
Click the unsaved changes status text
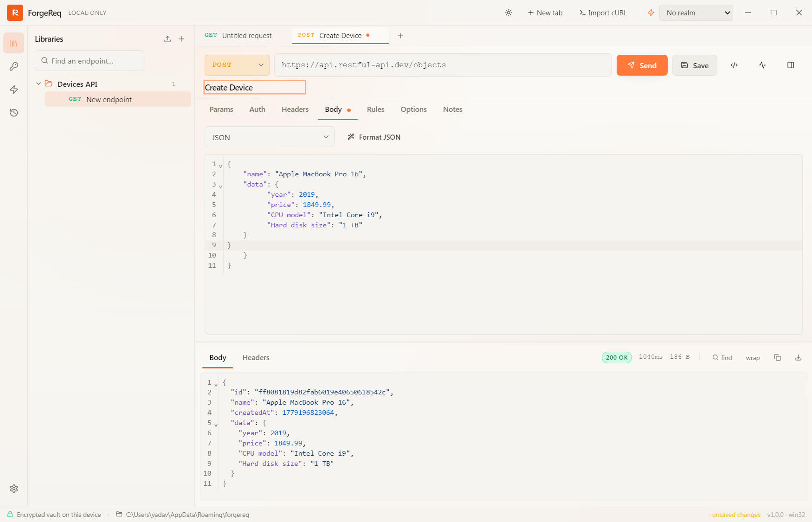[735, 515]
